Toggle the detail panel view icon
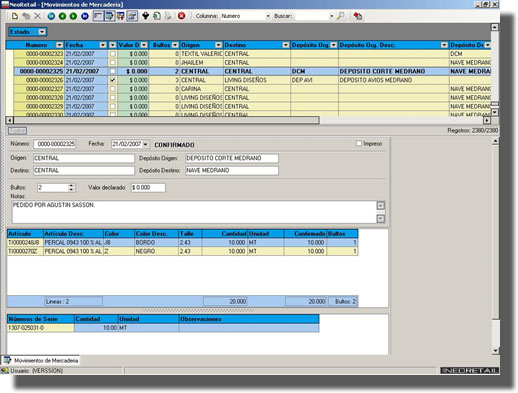This screenshot has height=393, width=518. (109, 16)
